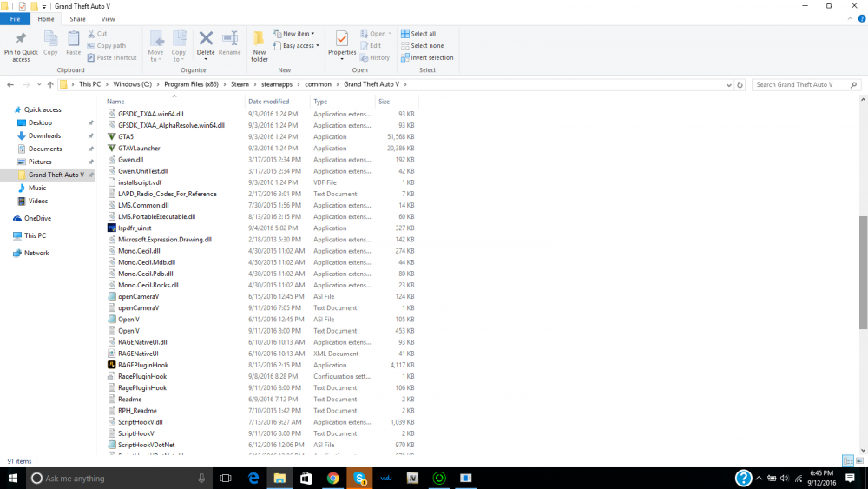Screen dimensions: 868x489
Task: Refresh the folder view
Action: (740, 85)
